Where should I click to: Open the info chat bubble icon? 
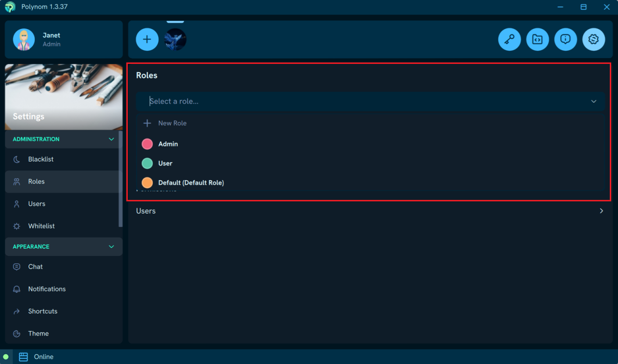click(x=565, y=39)
